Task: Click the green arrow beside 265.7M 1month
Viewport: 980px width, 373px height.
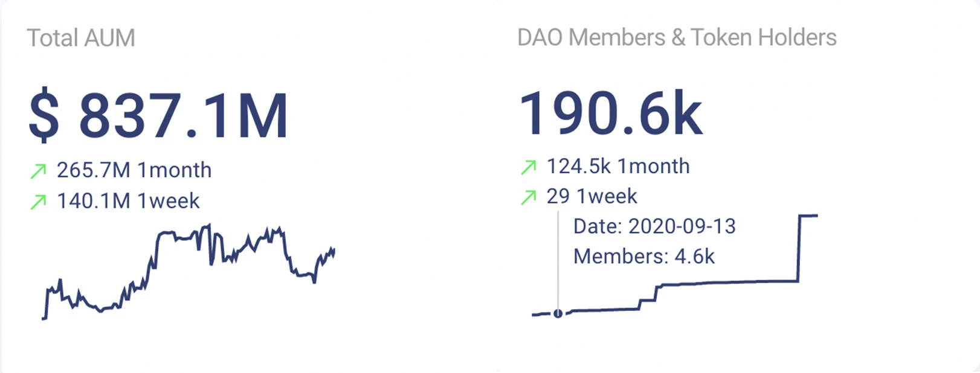Action: (38, 171)
